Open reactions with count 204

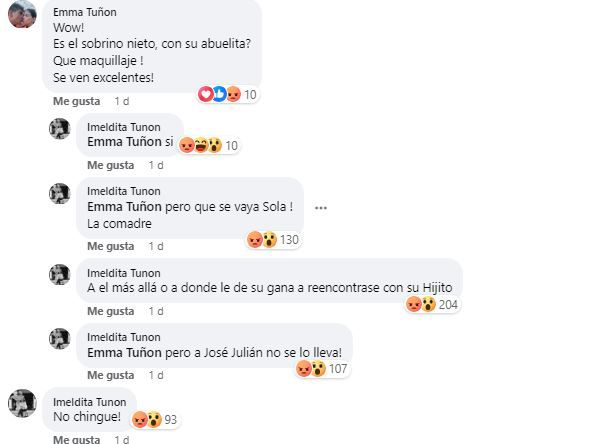pos(433,304)
